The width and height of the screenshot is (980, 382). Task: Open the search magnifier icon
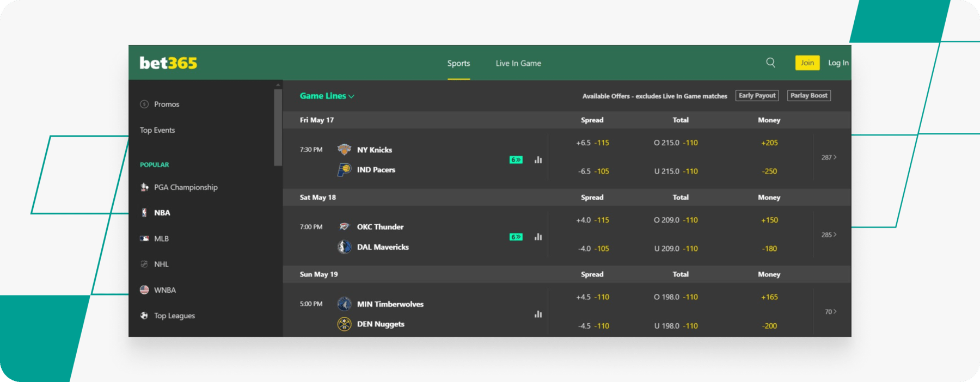tap(770, 63)
